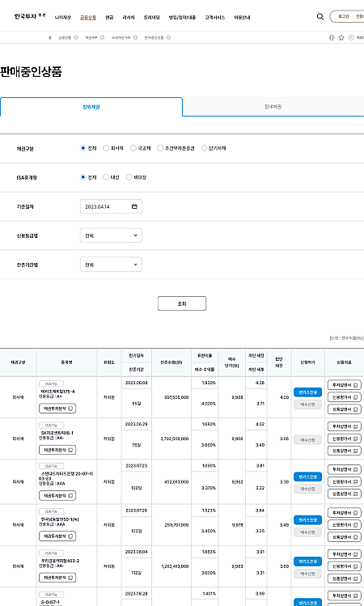Click the 997,505,000 remaining quantity cell

tap(171, 397)
